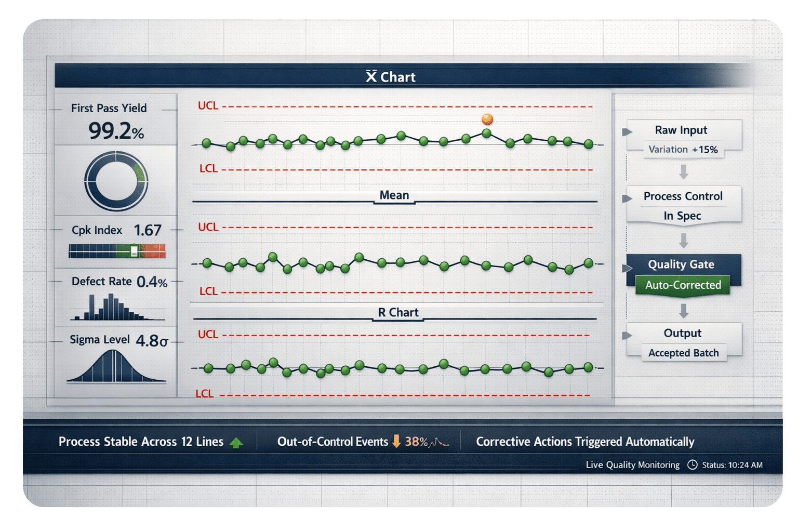Click the orange out-of-control point on X̄ chart
Screen dimensions: 798x532
click(487, 119)
